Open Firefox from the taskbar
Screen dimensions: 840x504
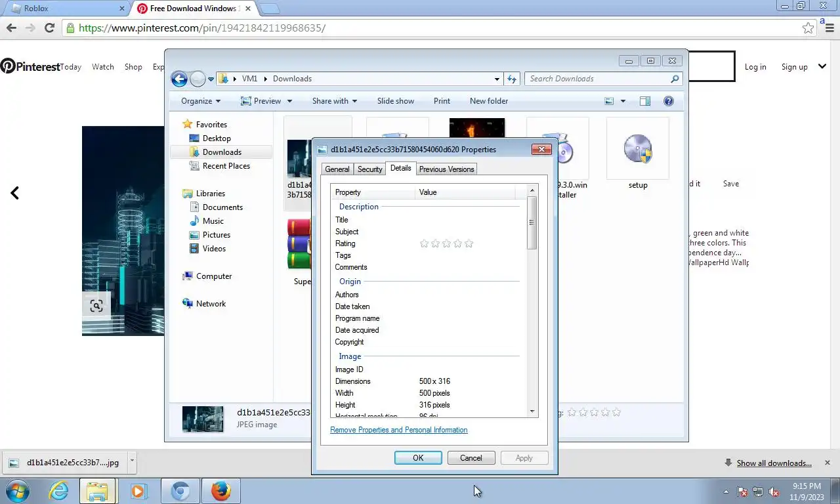pyautogui.click(x=221, y=491)
